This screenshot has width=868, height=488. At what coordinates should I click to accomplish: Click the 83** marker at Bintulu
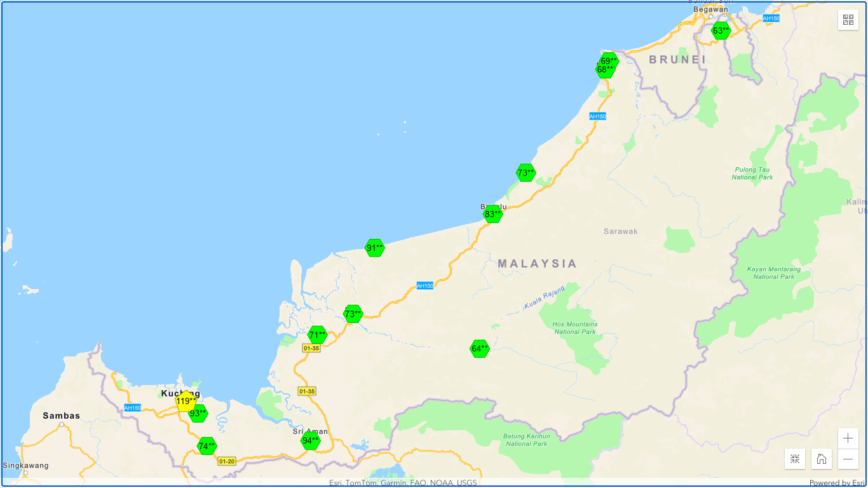pyautogui.click(x=493, y=214)
